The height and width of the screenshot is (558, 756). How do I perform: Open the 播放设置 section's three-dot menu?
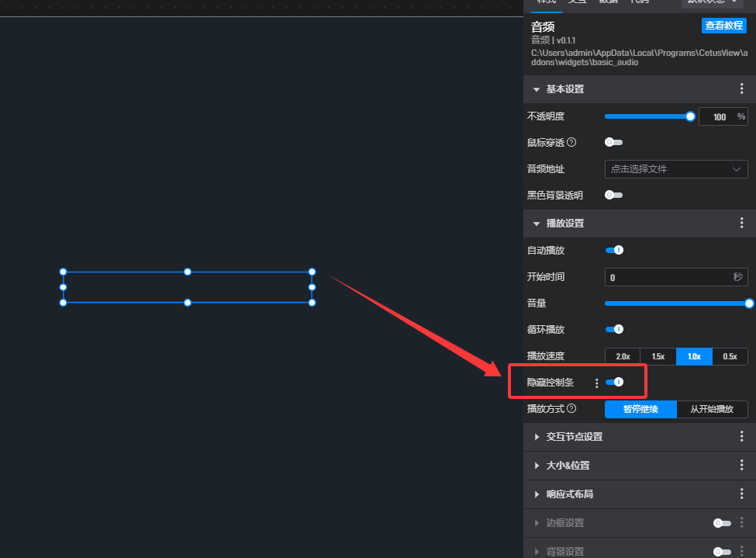741,223
